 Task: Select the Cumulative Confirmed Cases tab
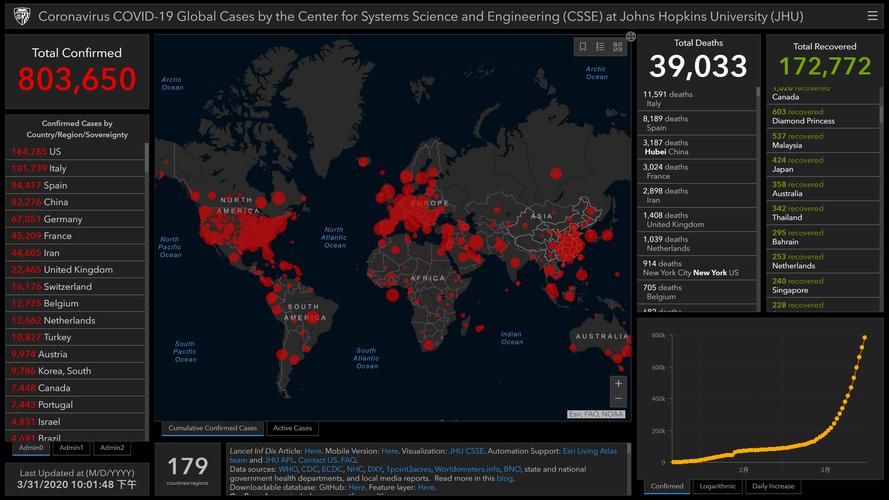(212, 428)
